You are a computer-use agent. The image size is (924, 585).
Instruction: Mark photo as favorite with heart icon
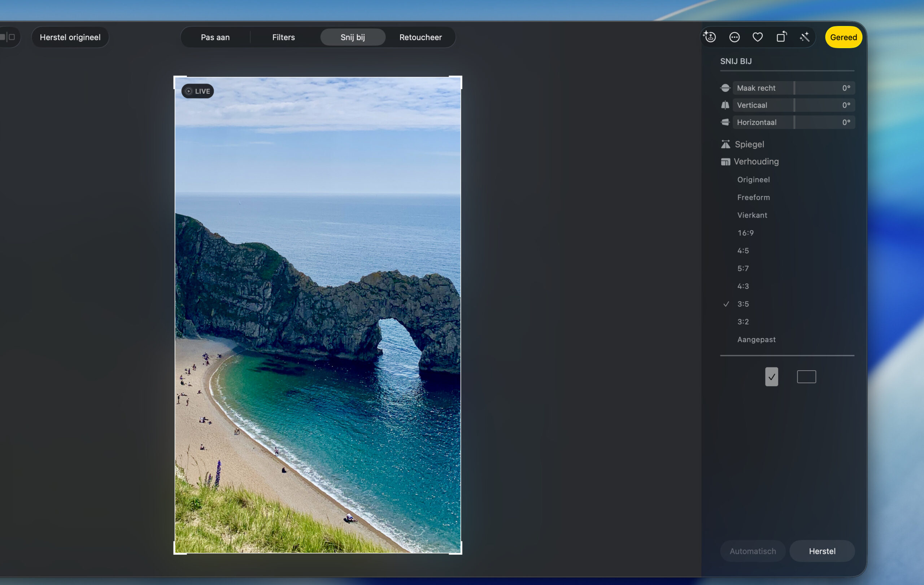click(x=758, y=37)
